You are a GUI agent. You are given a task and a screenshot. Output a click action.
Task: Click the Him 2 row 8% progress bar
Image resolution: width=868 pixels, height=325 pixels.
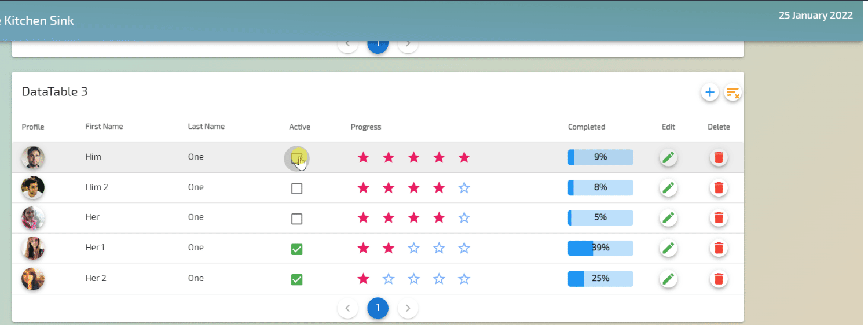pos(600,187)
